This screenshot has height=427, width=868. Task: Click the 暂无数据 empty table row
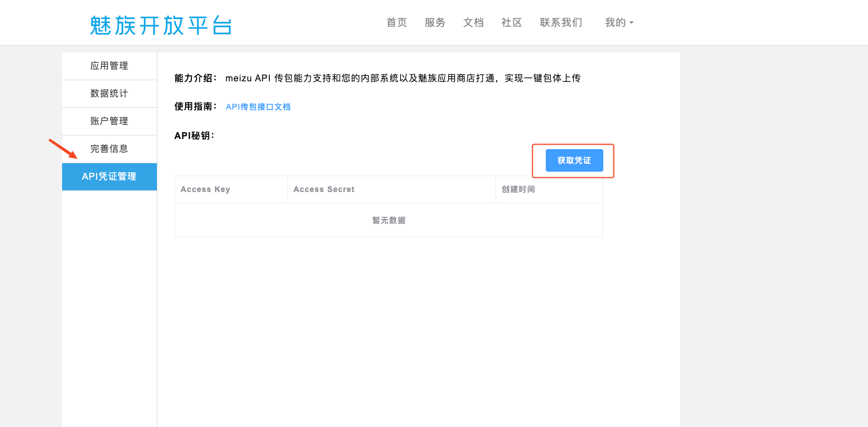(x=388, y=220)
